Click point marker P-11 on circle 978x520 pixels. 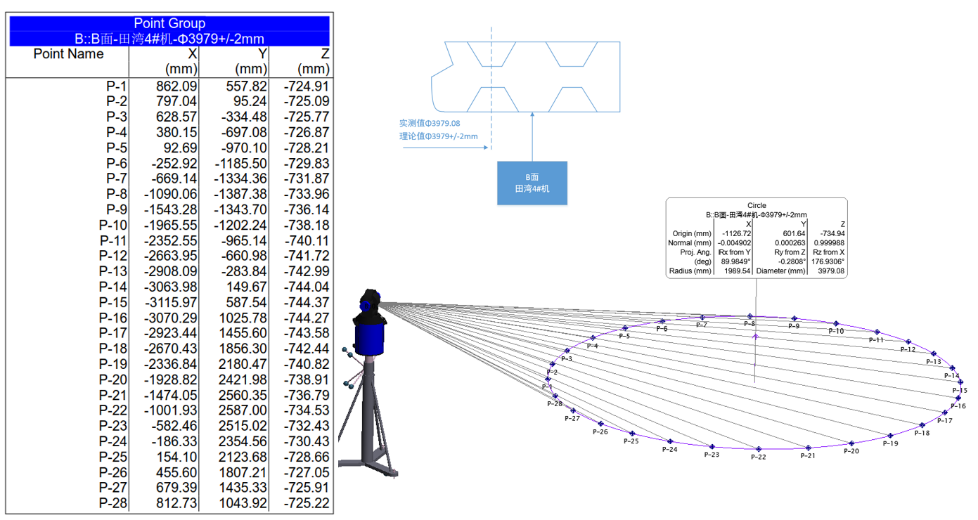[877, 332]
